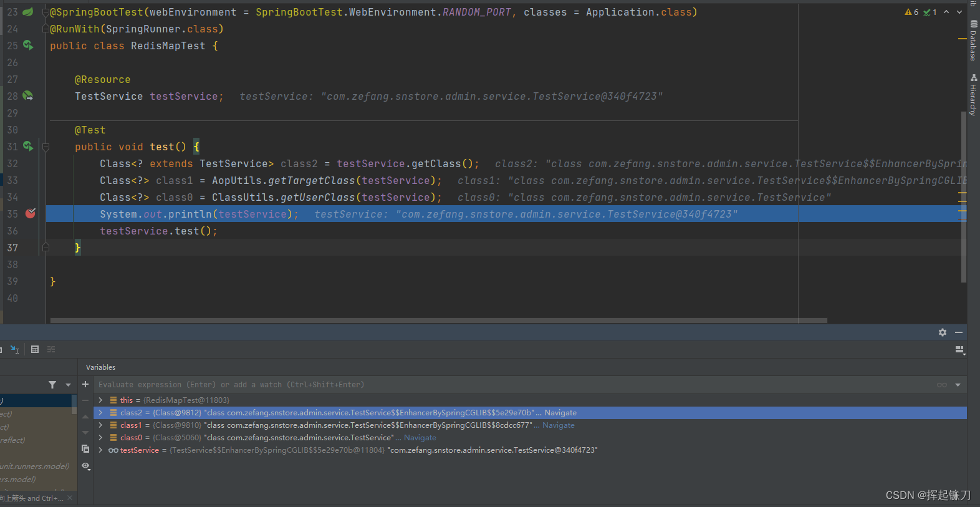Image resolution: width=980 pixels, height=507 pixels.
Task: Click '@Test' annotation on line 30
Action: pyautogui.click(x=90, y=130)
